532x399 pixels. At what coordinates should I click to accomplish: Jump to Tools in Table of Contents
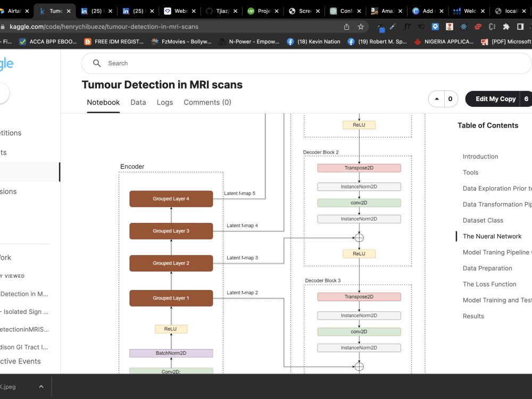[471, 172]
